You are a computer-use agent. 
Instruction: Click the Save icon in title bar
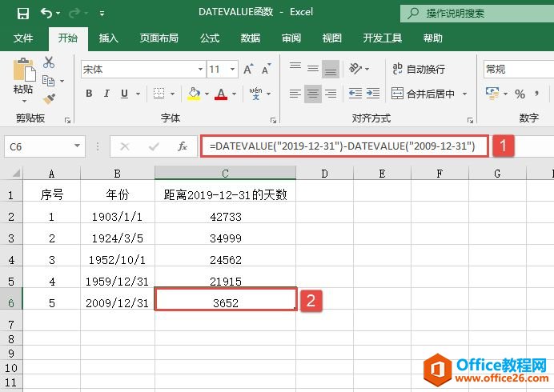[23, 13]
